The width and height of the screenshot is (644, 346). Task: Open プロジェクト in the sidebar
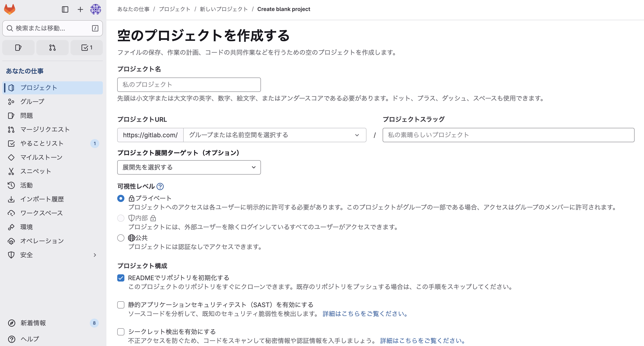coord(53,88)
